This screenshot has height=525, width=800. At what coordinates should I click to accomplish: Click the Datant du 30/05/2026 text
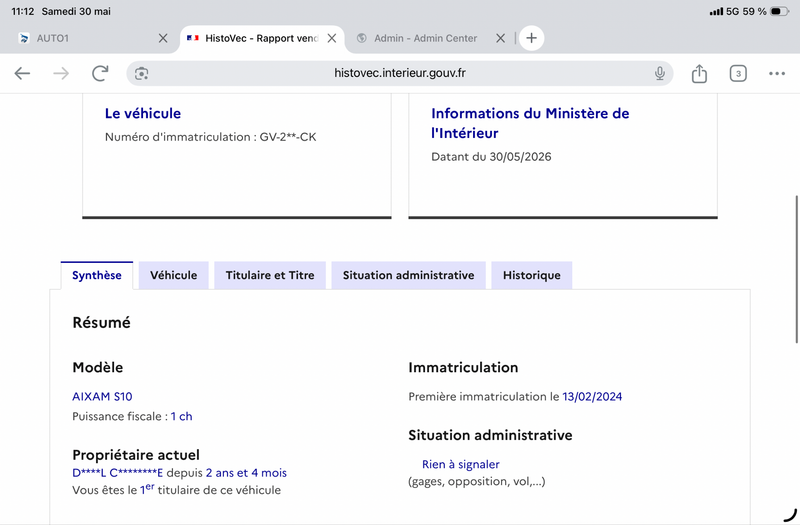[x=491, y=157]
